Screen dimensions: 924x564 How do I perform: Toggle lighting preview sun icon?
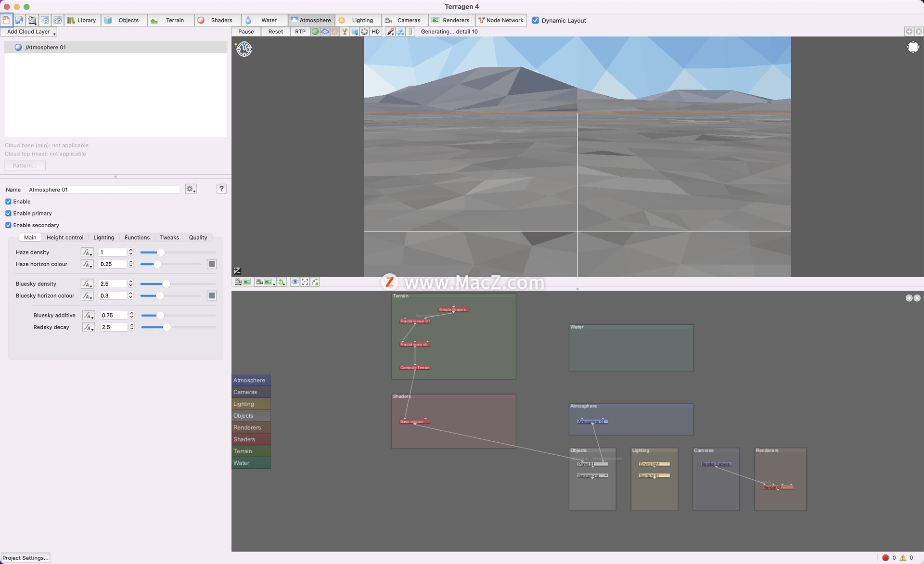(x=335, y=32)
